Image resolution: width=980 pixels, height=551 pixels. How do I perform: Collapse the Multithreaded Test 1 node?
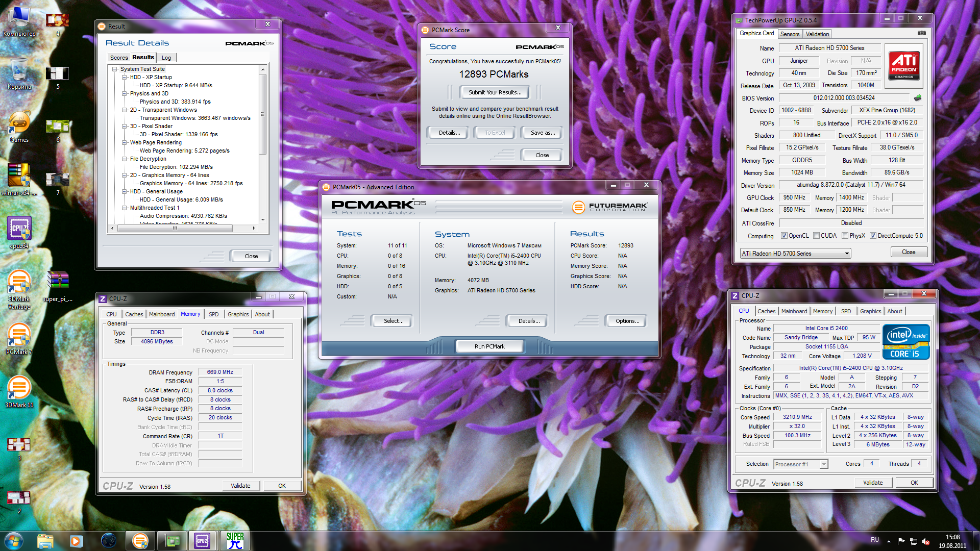(125, 208)
